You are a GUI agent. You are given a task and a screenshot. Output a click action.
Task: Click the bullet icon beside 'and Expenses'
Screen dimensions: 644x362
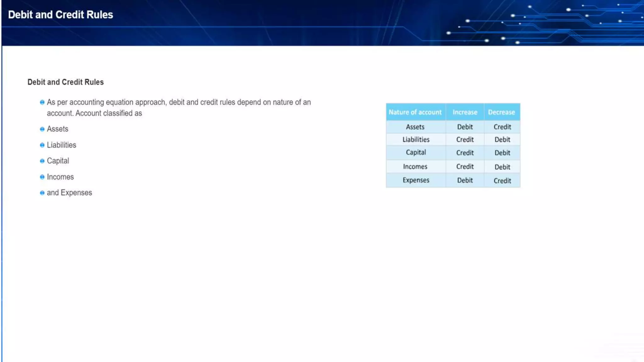tap(42, 193)
